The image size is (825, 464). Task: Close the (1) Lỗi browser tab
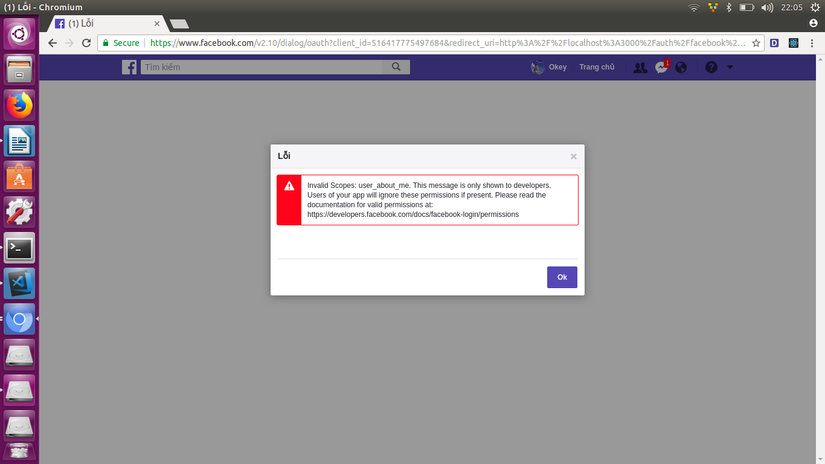157,24
